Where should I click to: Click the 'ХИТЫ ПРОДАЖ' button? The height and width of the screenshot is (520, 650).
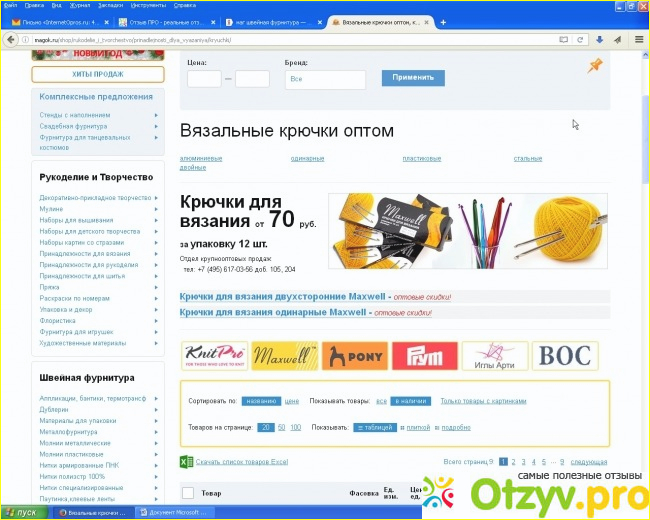pos(97,74)
